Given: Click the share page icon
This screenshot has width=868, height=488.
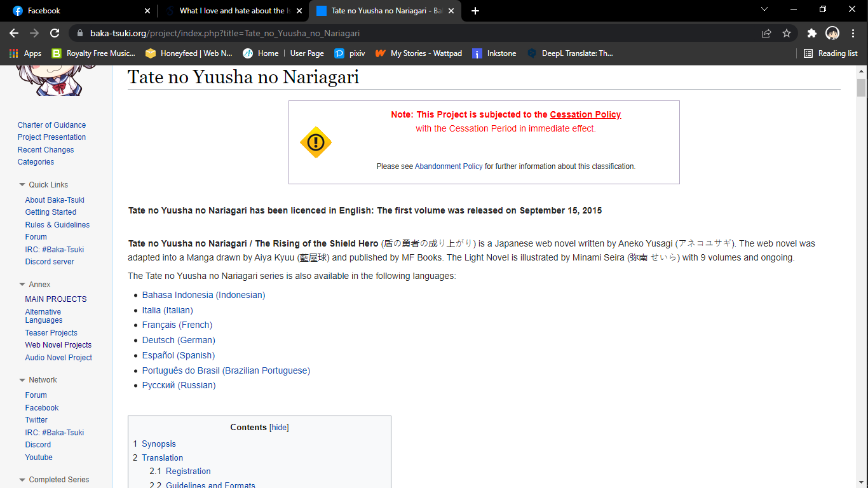Looking at the screenshot, I should tap(766, 33).
